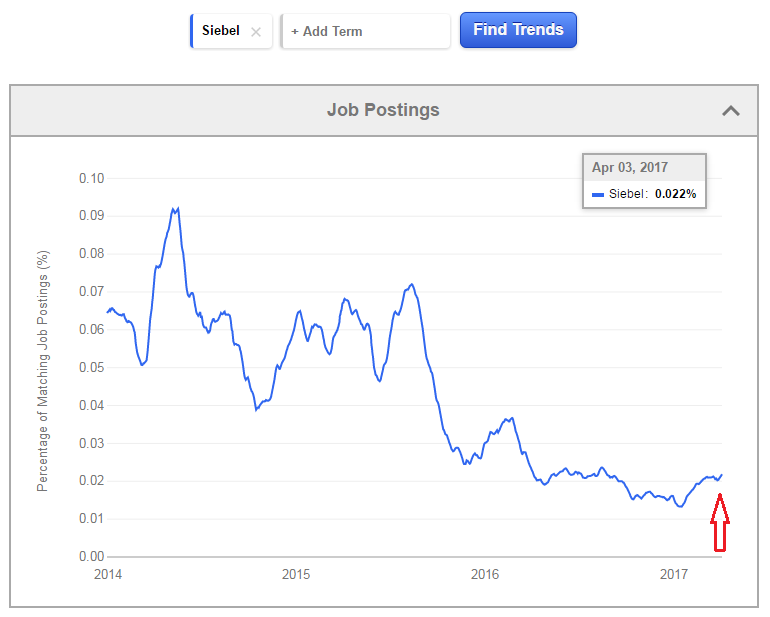Select the 2014 x-axis label
770x617 pixels.
[108, 574]
